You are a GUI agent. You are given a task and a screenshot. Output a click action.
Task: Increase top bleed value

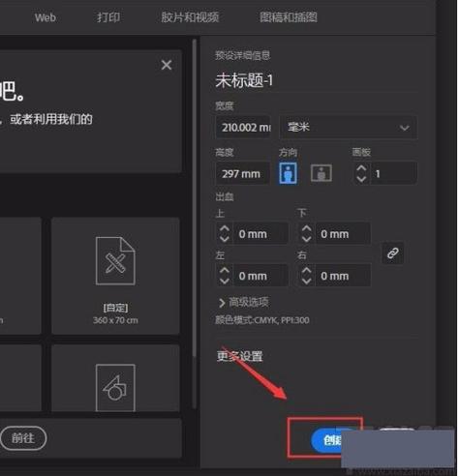click(x=225, y=228)
